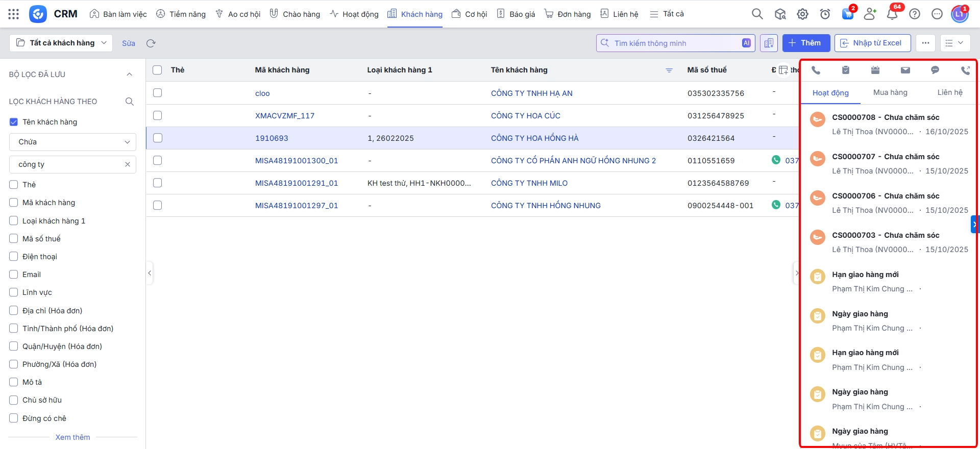Image resolution: width=980 pixels, height=449 pixels.
Task: Click the search magnifier in the top bar
Action: [757, 14]
